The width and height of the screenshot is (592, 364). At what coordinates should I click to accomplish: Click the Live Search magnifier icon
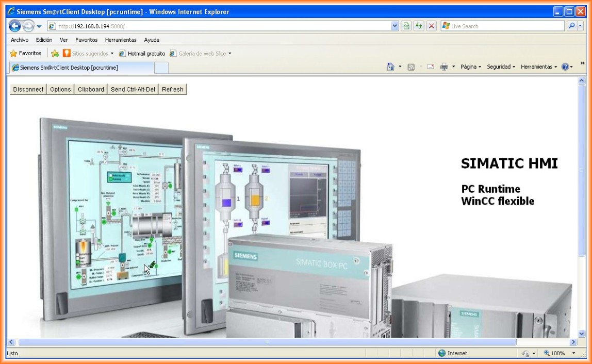point(572,26)
